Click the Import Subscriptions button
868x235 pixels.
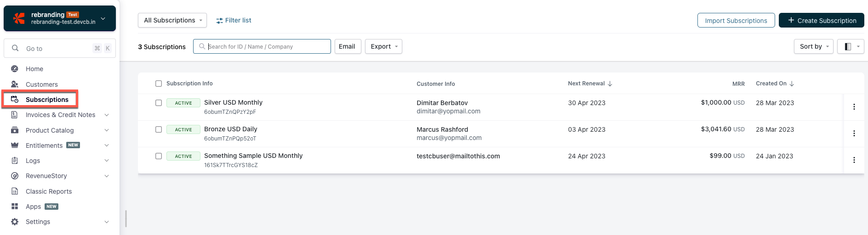pos(736,21)
